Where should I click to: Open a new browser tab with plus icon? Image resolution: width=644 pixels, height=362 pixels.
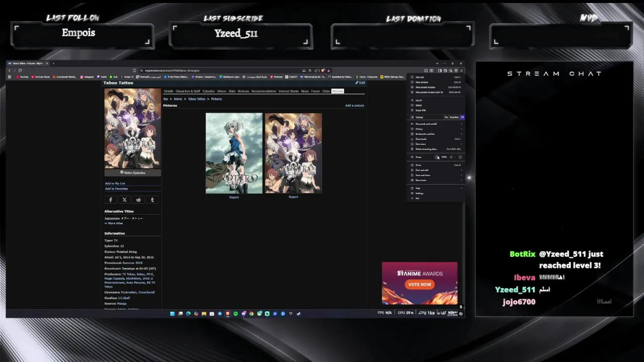tap(53, 63)
